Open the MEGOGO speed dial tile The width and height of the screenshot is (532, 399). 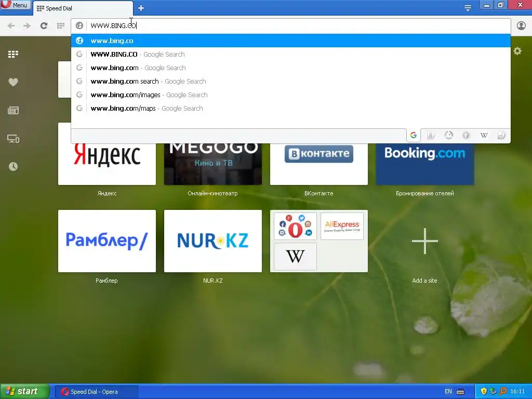tap(212, 164)
